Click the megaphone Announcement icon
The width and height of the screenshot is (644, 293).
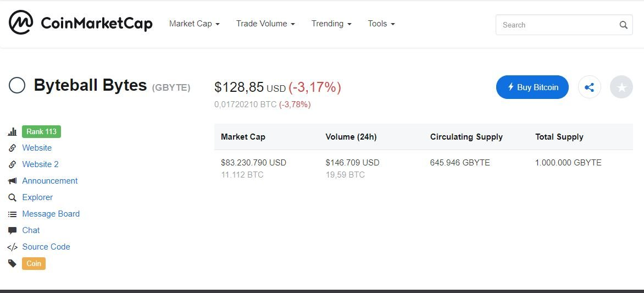[x=12, y=181]
